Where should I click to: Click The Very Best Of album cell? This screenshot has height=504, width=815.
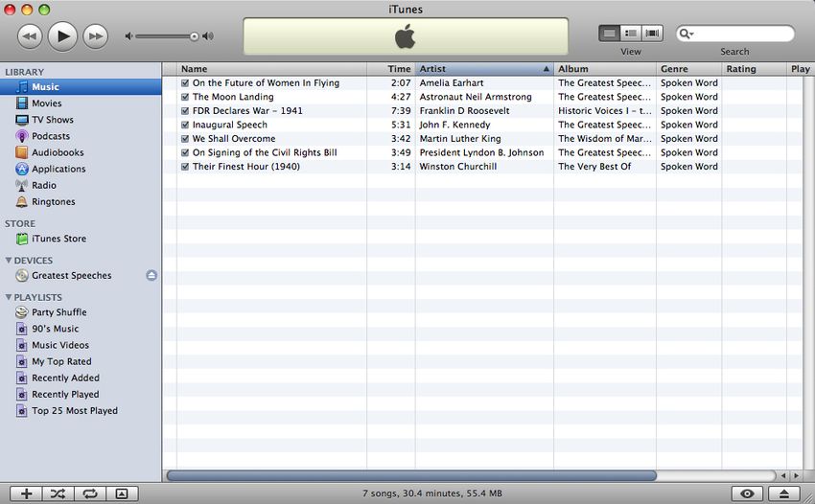pos(605,167)
